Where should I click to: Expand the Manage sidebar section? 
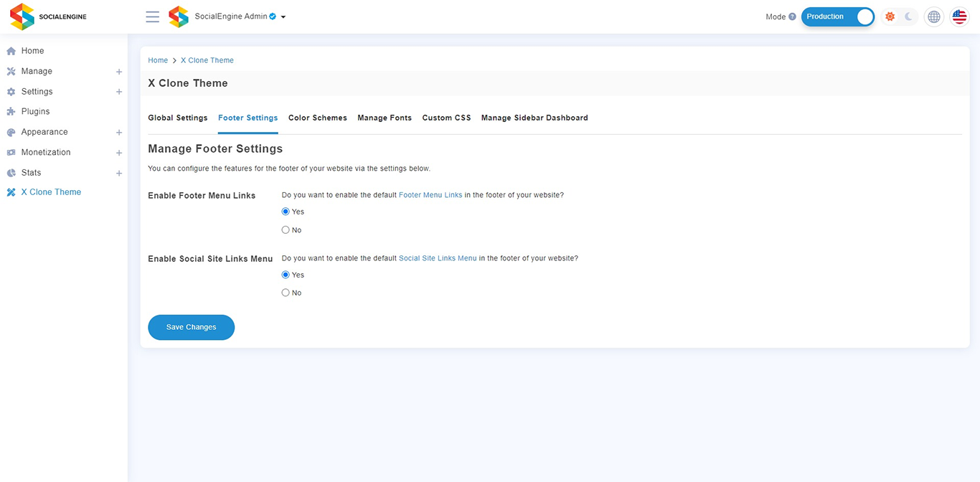pyautogui.click(x=119, y=72)
